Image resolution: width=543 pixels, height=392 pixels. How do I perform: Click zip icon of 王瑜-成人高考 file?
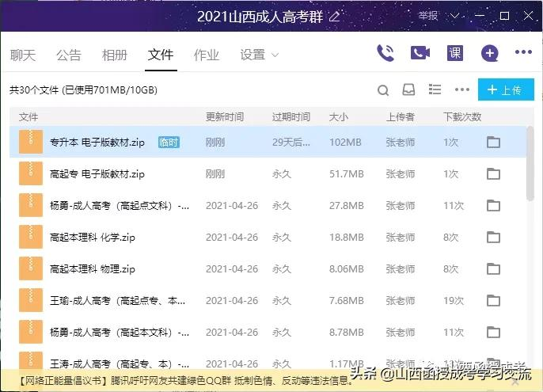tap(31, 300)
